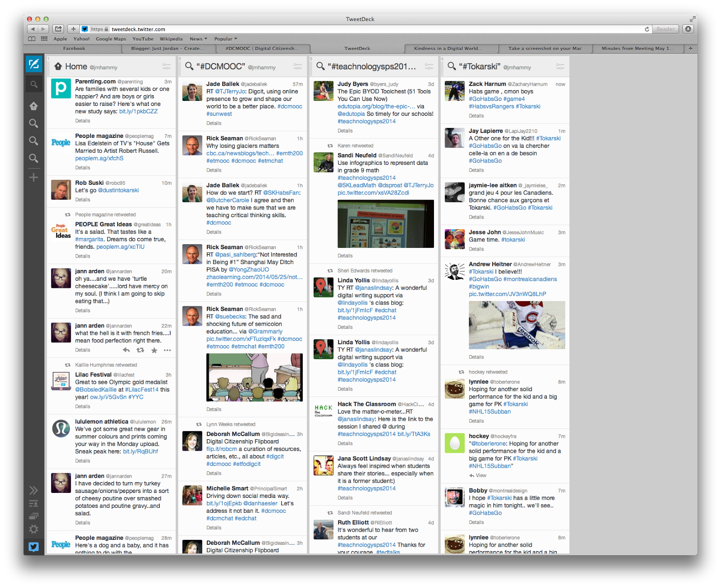The height and width of the screenshot is (588, 721).
Task: Reply to jann arden's french fries tweet
Action: tap(126, 350)
